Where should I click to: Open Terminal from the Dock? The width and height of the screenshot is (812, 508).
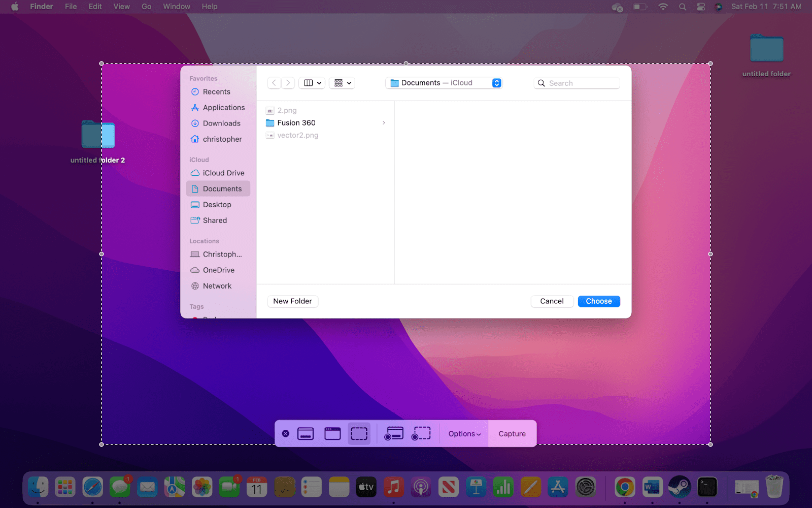pos(707,488)
